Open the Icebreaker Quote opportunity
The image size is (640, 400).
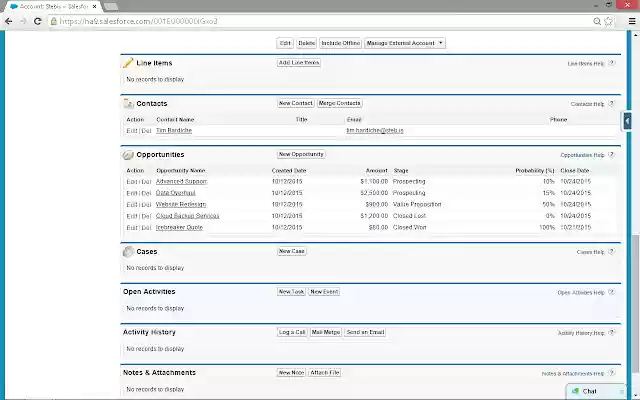179,227
